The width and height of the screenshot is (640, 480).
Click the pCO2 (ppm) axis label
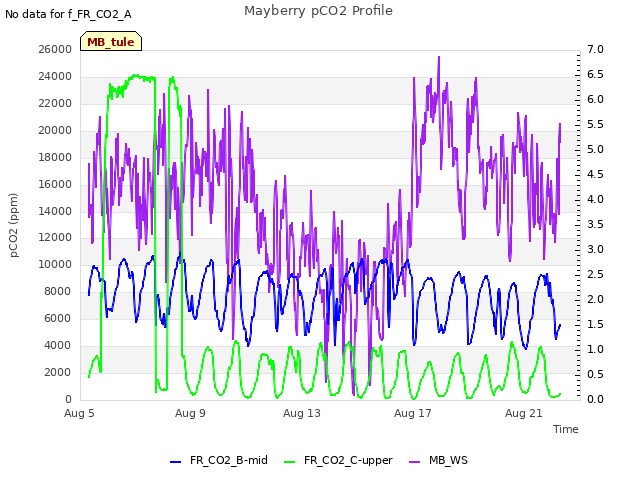tap(14, 225)
